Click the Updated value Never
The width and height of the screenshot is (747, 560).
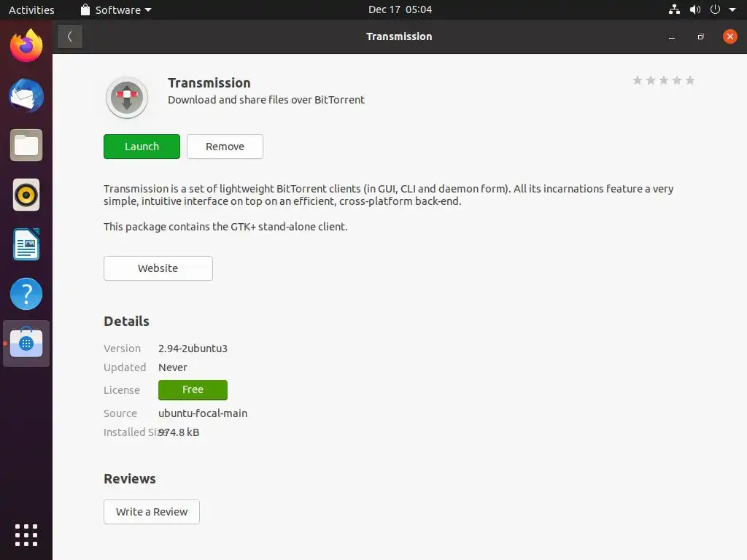[x=173, y=367]
